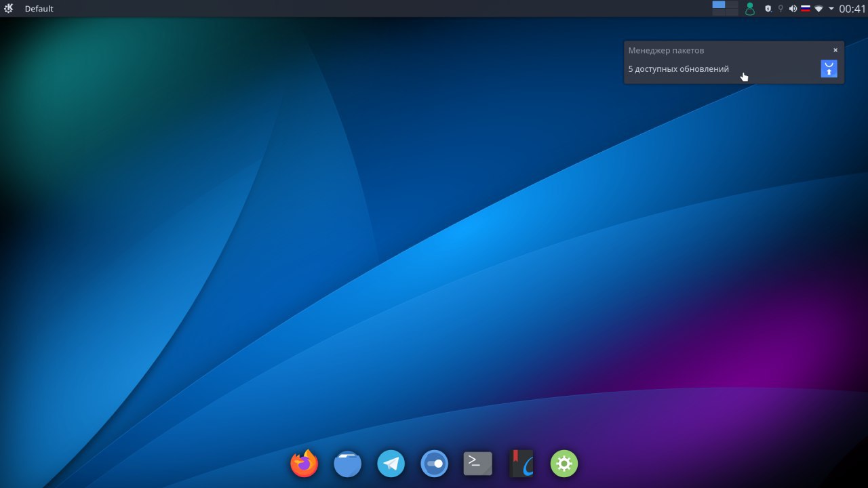Click the 'Менеджер пакетов' notification title
The height and width of the screenshot is (488, 868).
[666, 50]
